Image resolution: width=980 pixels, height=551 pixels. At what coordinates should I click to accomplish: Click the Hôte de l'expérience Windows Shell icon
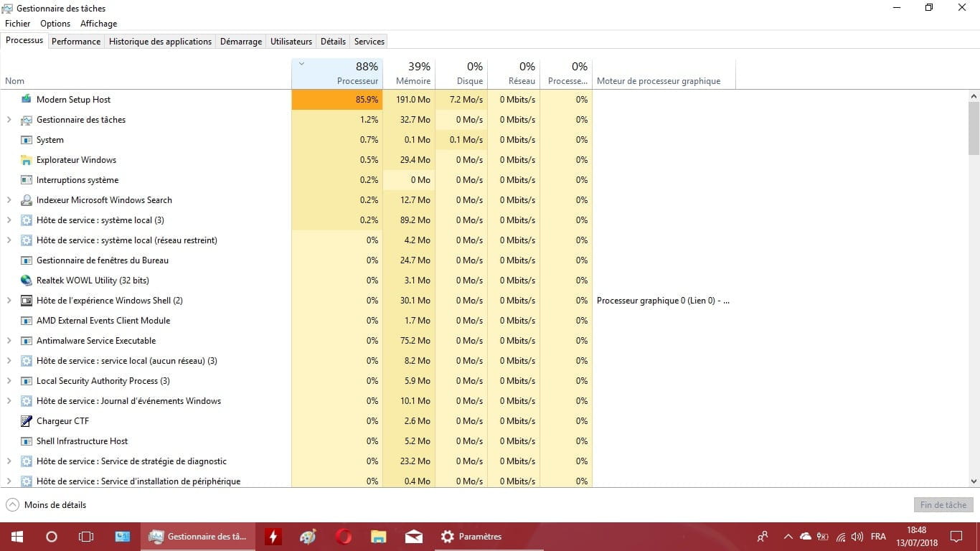pos(27,300)
